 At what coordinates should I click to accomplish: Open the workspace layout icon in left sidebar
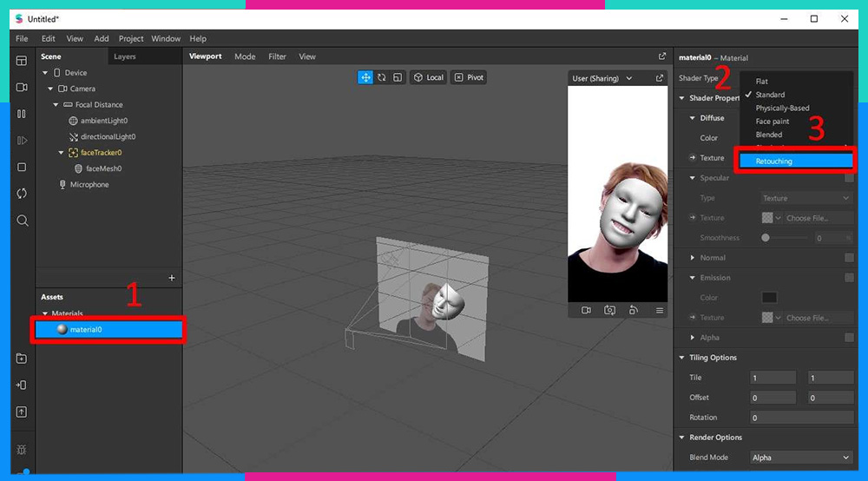click(22, 61)
